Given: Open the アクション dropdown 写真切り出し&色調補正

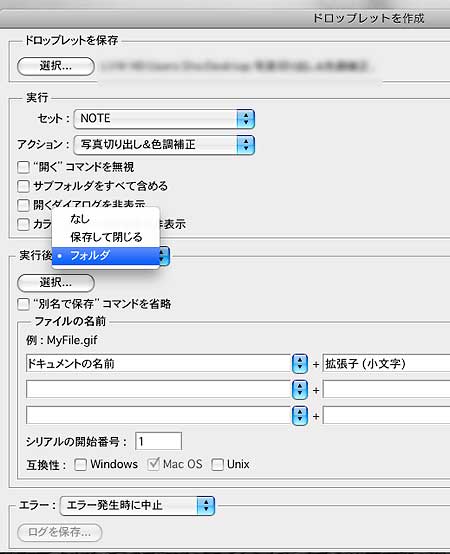Looking at the screenshot, I should pyautogui.click(x=164, y=145).
